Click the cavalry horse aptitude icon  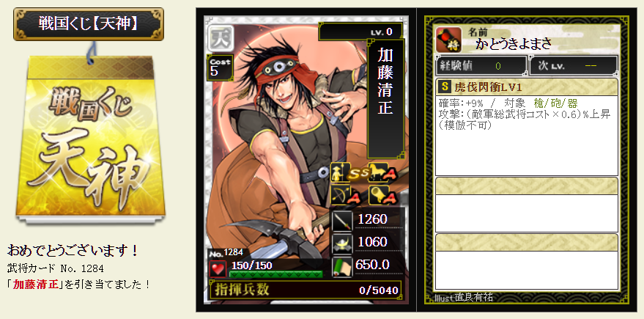pos(377,172)
